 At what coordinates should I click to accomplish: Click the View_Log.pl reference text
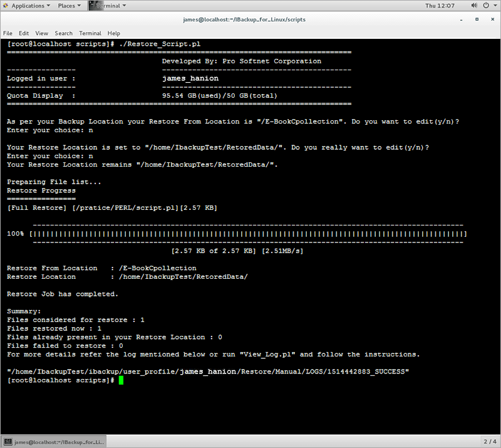[x=267, y=354]
